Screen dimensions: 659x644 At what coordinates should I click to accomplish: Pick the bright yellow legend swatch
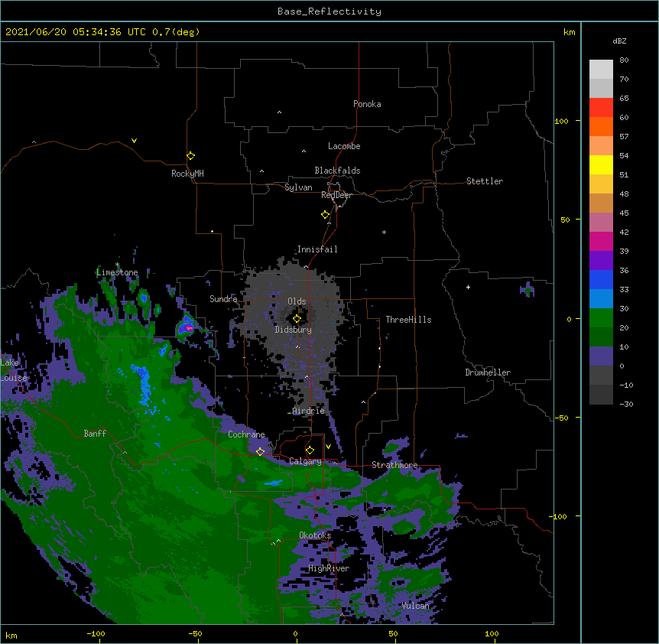[601, 164]
